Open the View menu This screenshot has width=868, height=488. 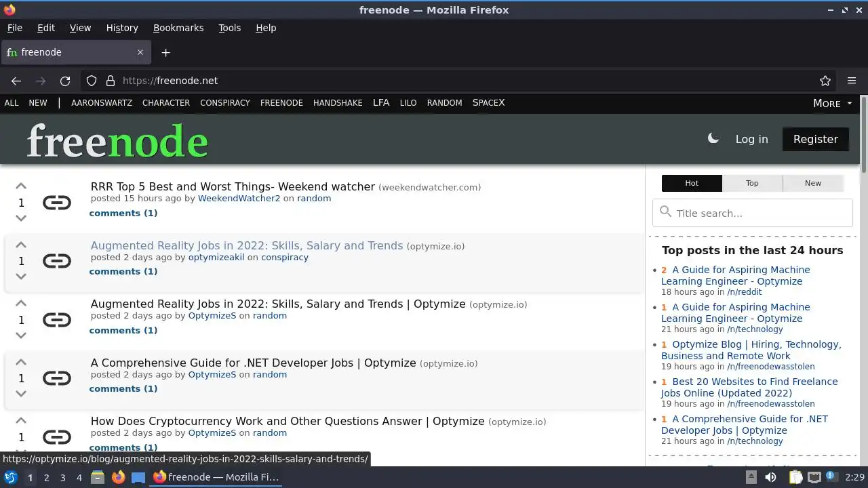click(x=80, y=28)
